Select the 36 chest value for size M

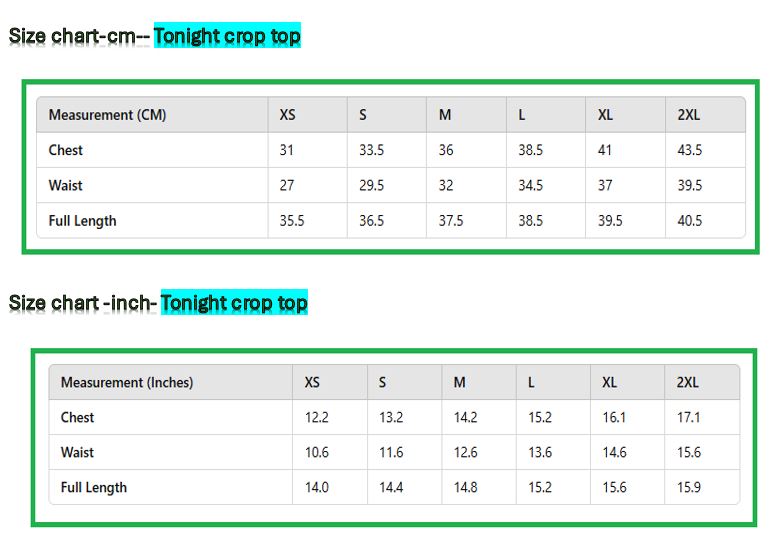[x=446, y=150]
